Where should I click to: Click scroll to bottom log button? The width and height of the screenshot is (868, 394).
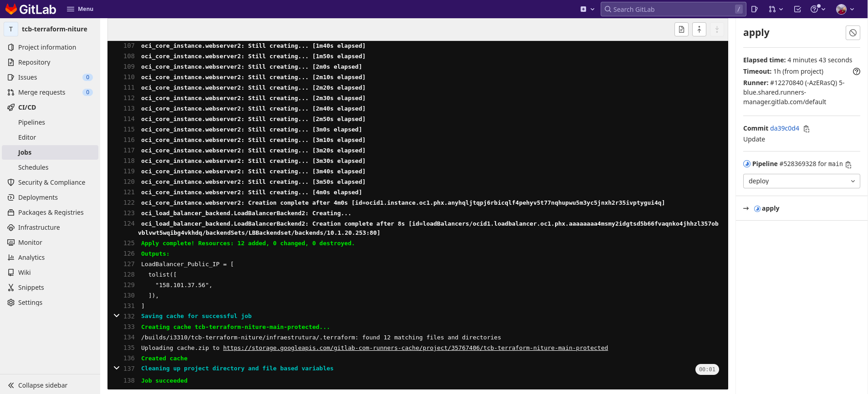(x=717, y=30)
